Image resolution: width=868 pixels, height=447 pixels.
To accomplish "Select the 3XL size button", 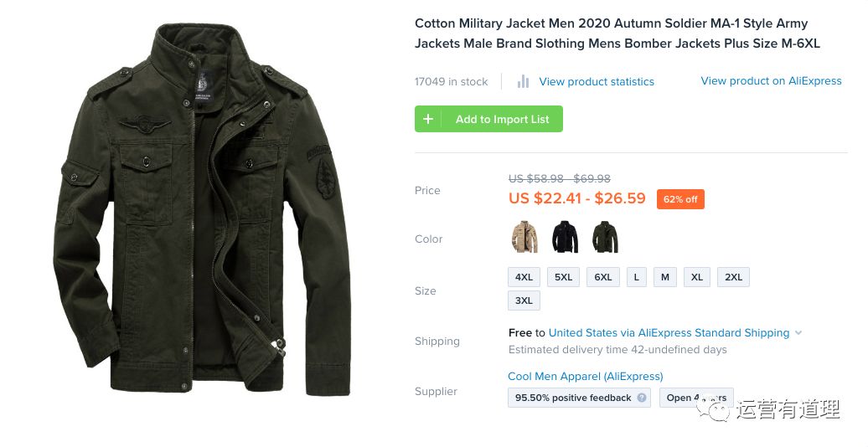I will coord(524,301).
